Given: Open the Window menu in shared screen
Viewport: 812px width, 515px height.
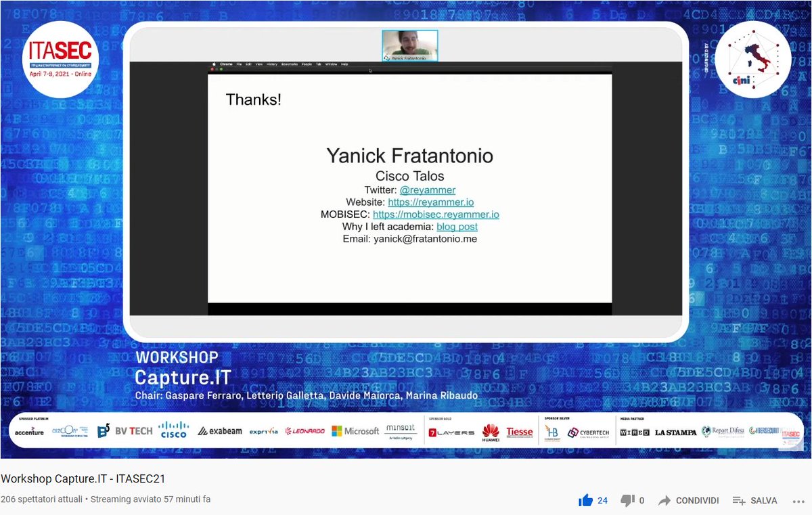Looking at the screenshot, I should click(331, 64).
